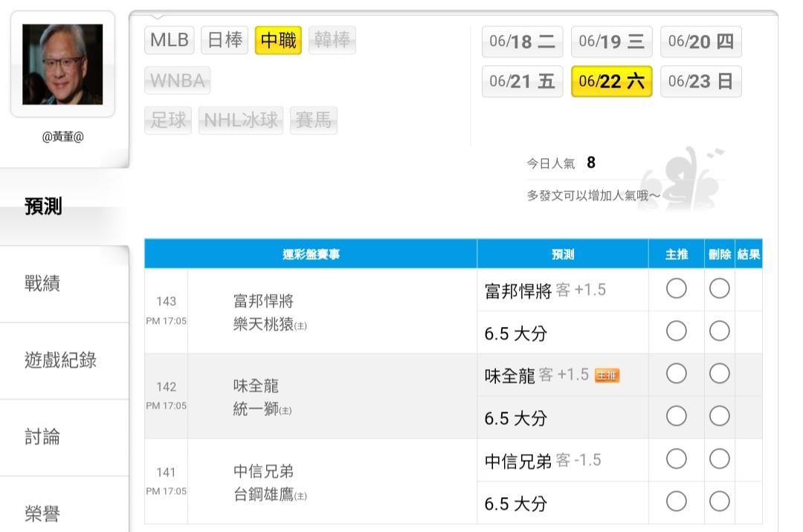Image resolution: width=803 pixels, height=532 pixels.
Task: Set 味全龍 客 +1.5 as 主推
Action: (x=676, y=374)
